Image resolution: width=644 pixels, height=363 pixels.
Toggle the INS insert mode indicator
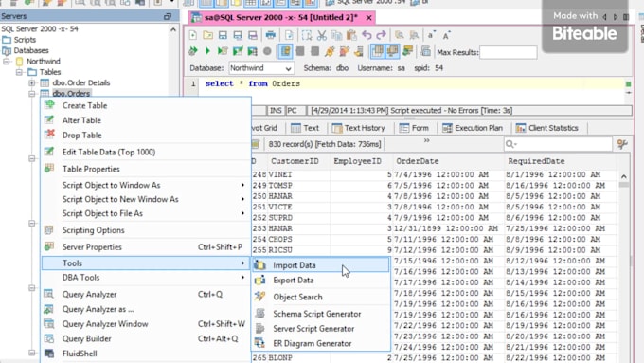[x=276, y=111]
